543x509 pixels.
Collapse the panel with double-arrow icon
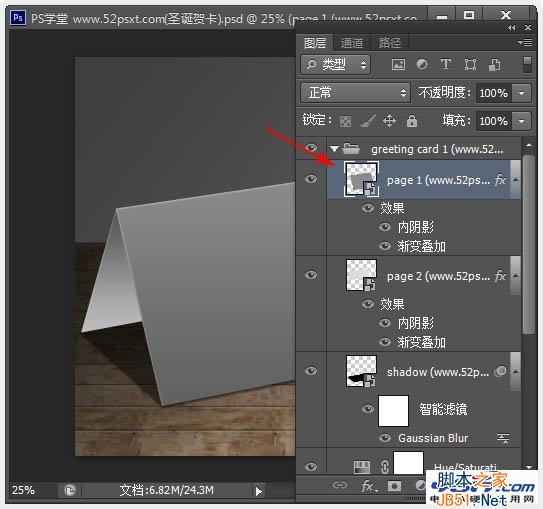click(511, 27)
